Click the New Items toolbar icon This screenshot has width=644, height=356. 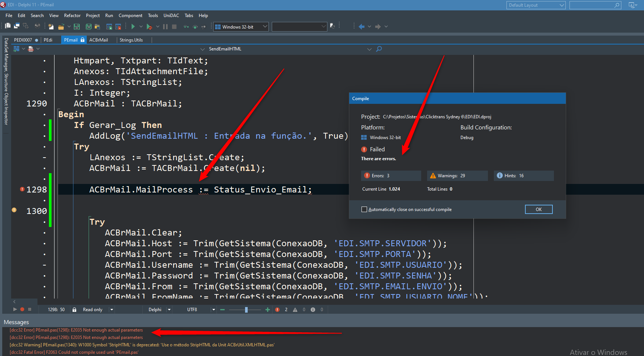coord(51,26)
